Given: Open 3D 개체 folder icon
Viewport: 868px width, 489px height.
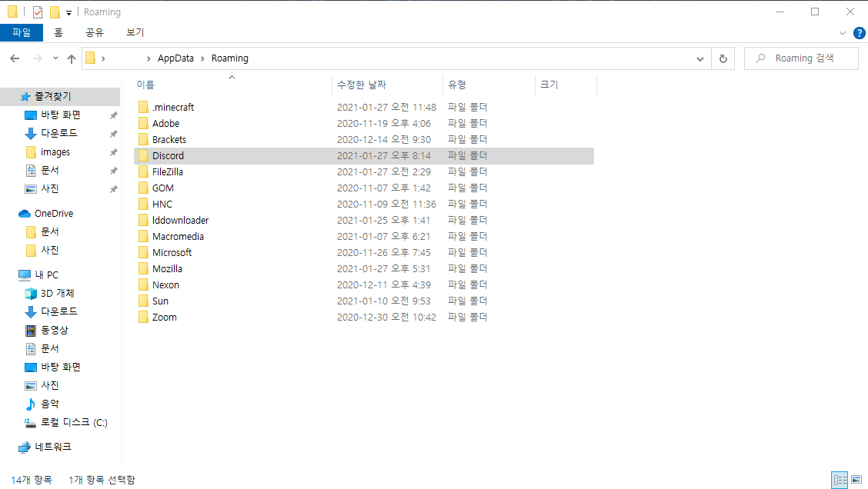Looking at the screenshot, I should [x=31, y=293].
